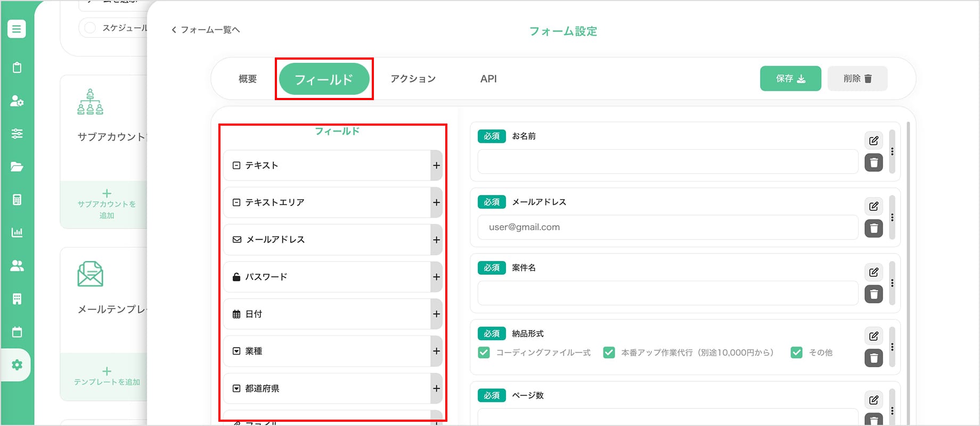980x426 pixels.
Task: Open more options for 案件名 field
Action: pyautogui.click(x=892, y=283)
